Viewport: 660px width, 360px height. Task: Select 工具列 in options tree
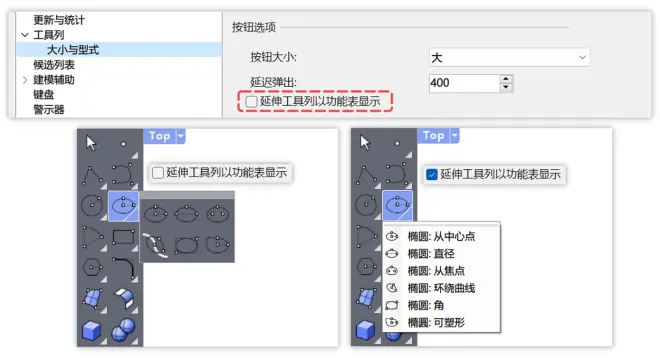(x=49, y=35)
